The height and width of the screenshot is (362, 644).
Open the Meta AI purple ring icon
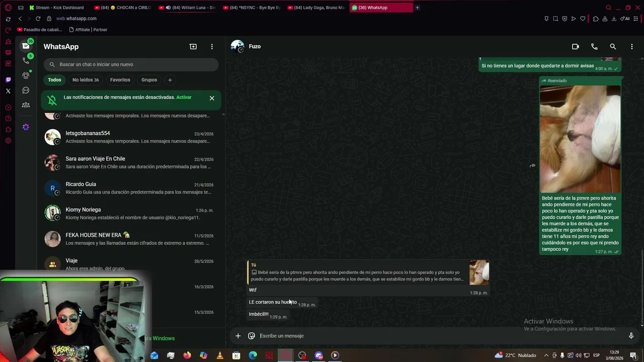coord(26,127)
